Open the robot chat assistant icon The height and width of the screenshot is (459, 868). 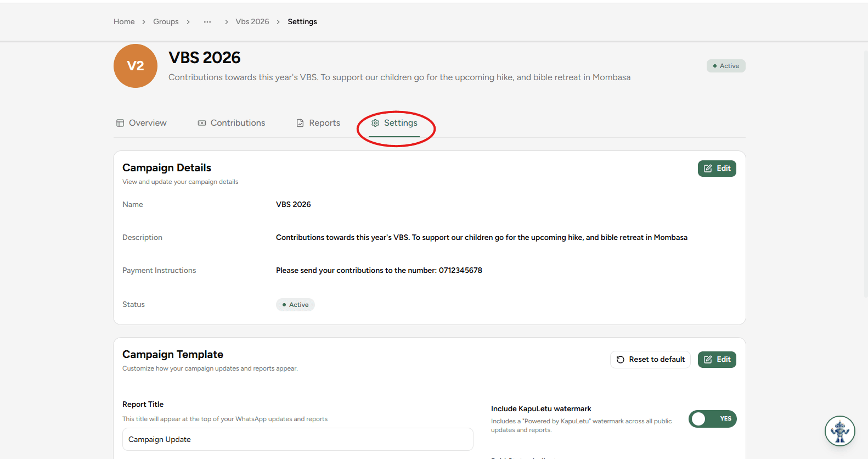tap(839, 431)
